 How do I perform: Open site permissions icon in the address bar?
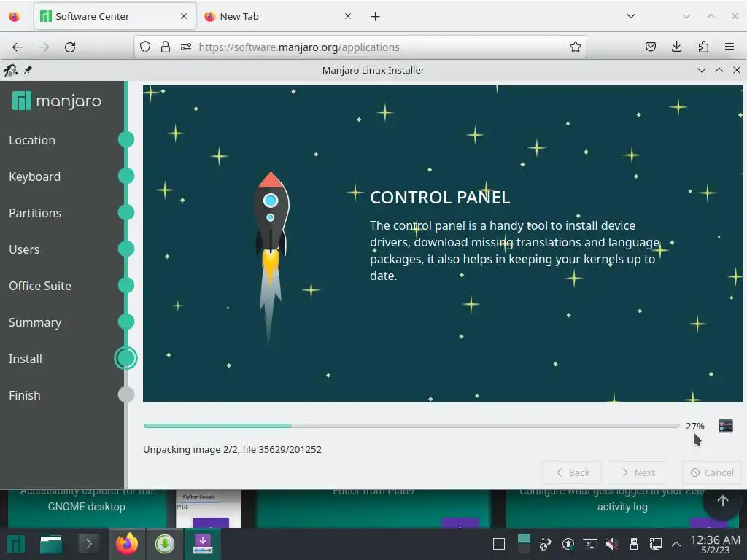point(186,47)
